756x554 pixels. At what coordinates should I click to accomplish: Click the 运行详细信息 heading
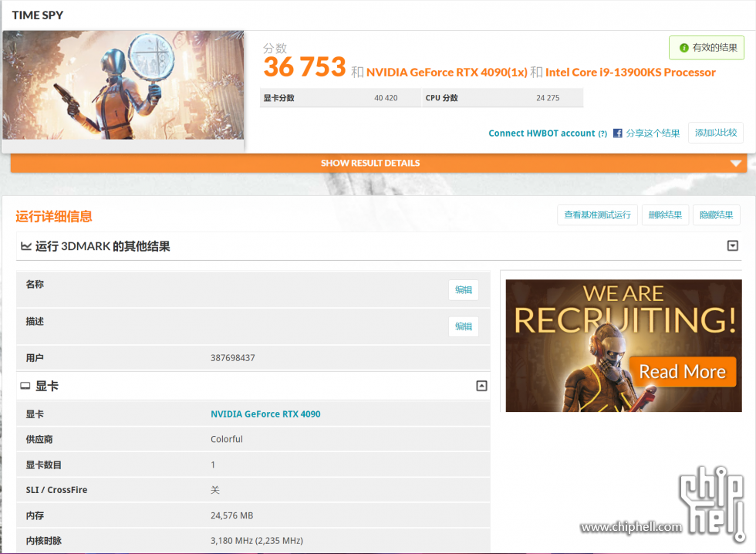pos(53,217)
